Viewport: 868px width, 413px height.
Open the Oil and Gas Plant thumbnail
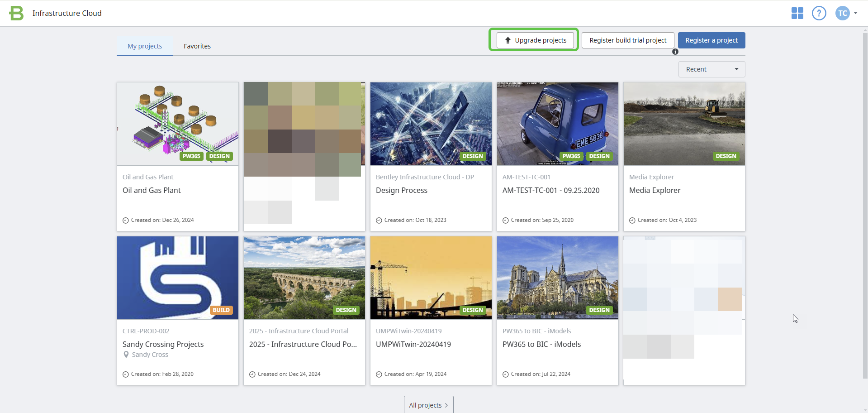[x=178, y=124]
